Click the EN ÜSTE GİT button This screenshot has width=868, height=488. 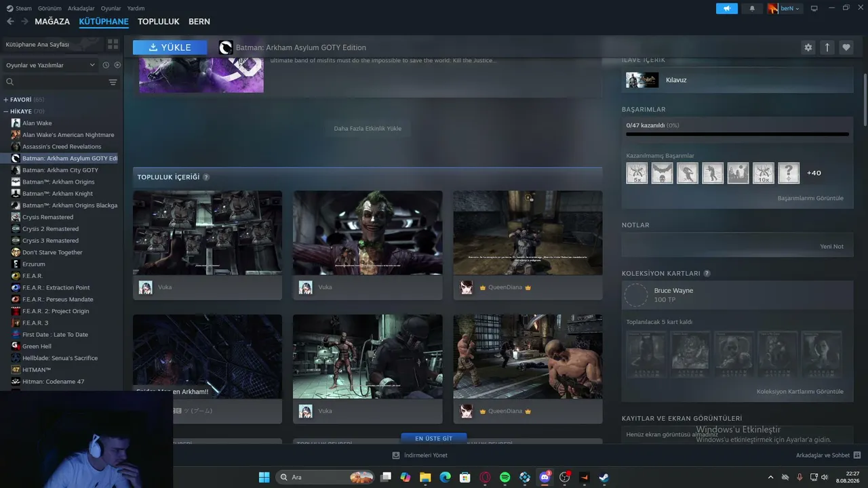(434, 439)
